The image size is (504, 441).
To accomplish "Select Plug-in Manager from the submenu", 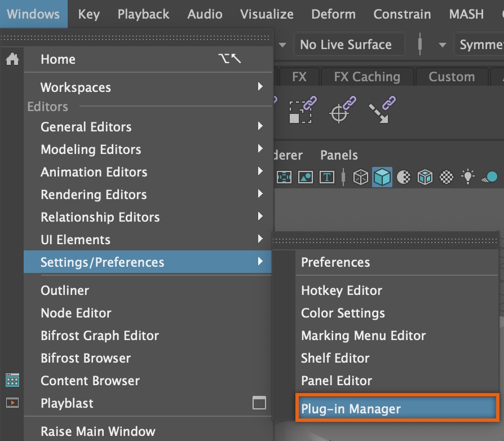I will pos(396,409).
